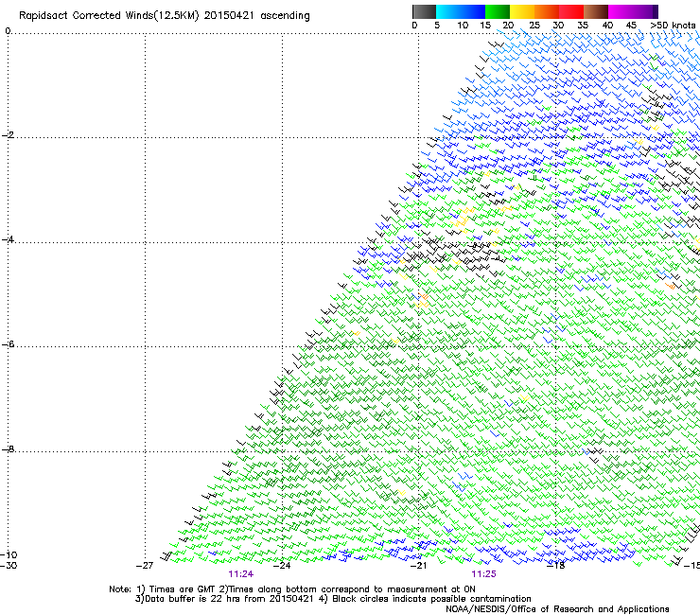700x615 pixels.
Task: Click the orange 25-30 knots color swatch
Action: [547, 11]
